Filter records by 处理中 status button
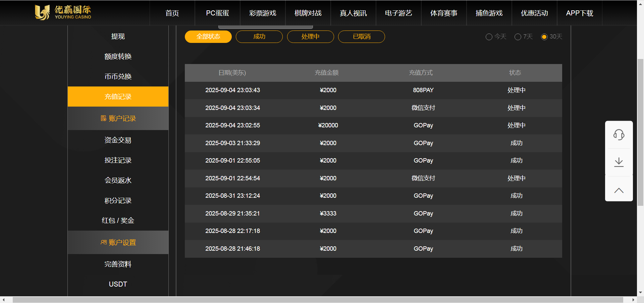The width and height of the screenshot is (644, 303). [x=311, y=37]
